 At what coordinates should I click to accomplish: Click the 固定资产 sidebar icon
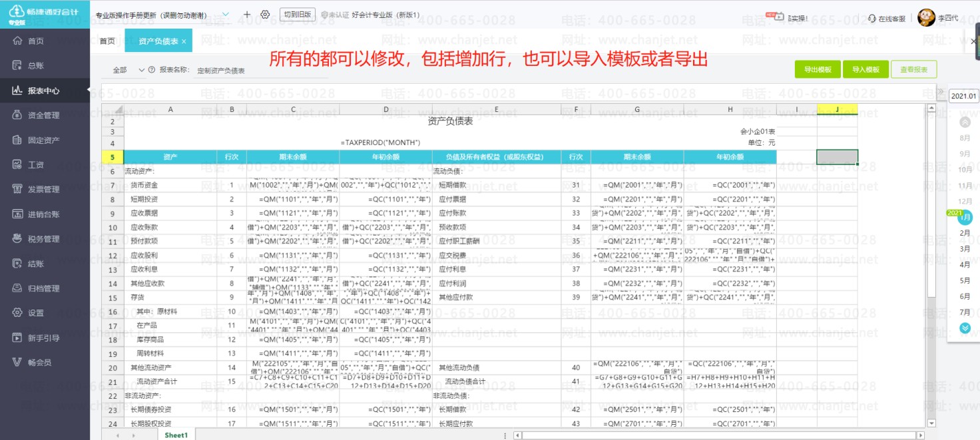click(x=18, y=140)
